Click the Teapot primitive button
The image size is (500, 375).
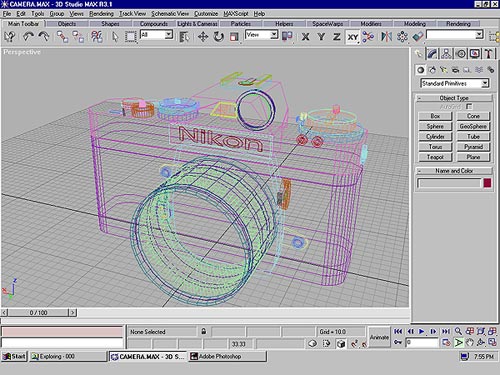coord(435,157)
